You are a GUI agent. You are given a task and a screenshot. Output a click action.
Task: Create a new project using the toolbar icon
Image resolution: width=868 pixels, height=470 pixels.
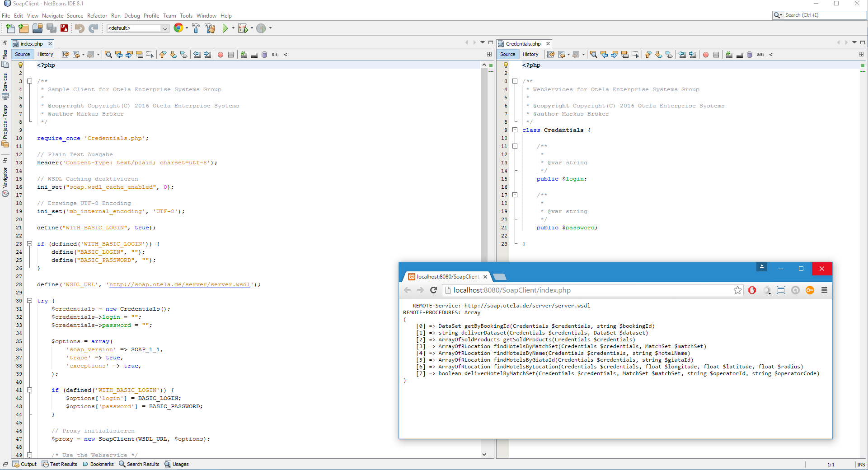pyautogui.click(x=23, y=28)
